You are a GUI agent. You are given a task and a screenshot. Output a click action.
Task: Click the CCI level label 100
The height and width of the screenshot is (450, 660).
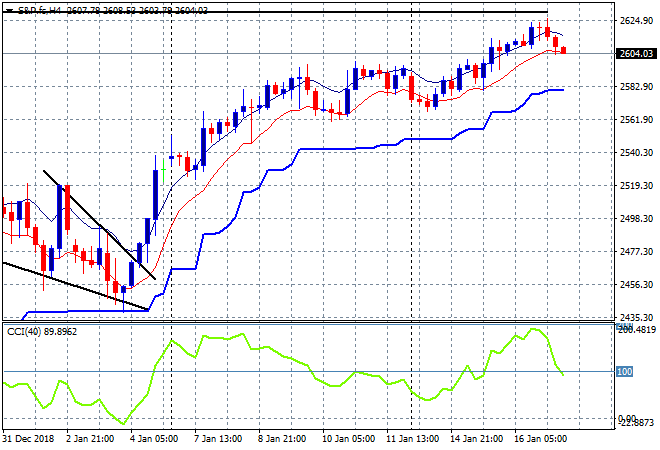tap(624, 372)
